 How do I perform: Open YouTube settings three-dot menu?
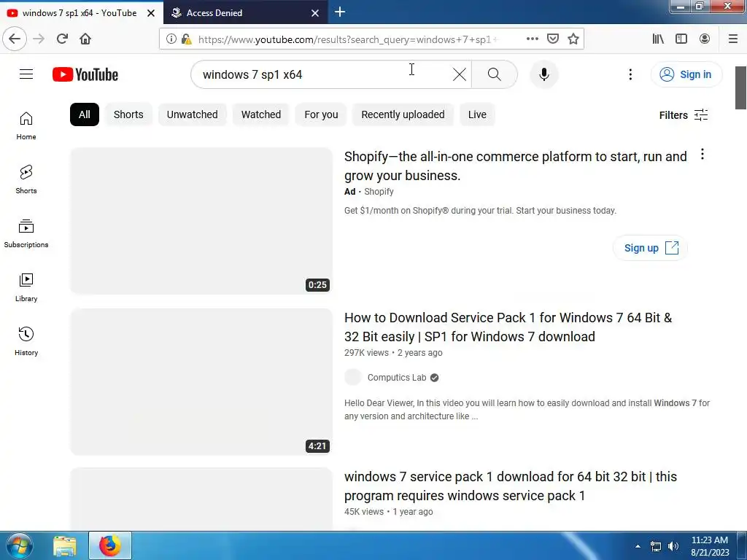pyautogui.click(x=630, y=74)
